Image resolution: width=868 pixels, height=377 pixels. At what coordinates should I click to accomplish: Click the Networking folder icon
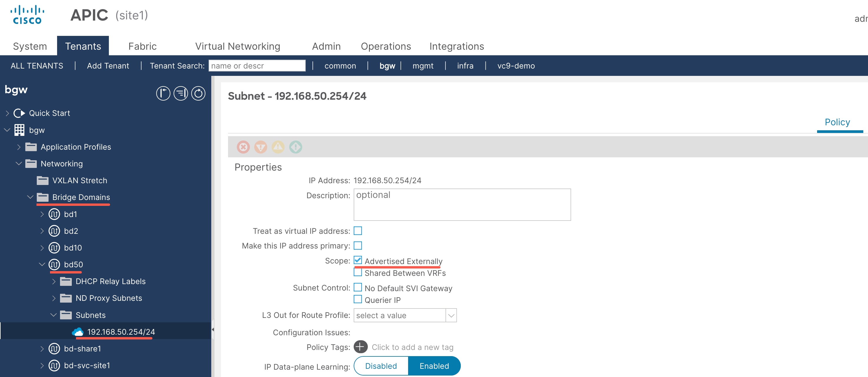click(31, 164)
